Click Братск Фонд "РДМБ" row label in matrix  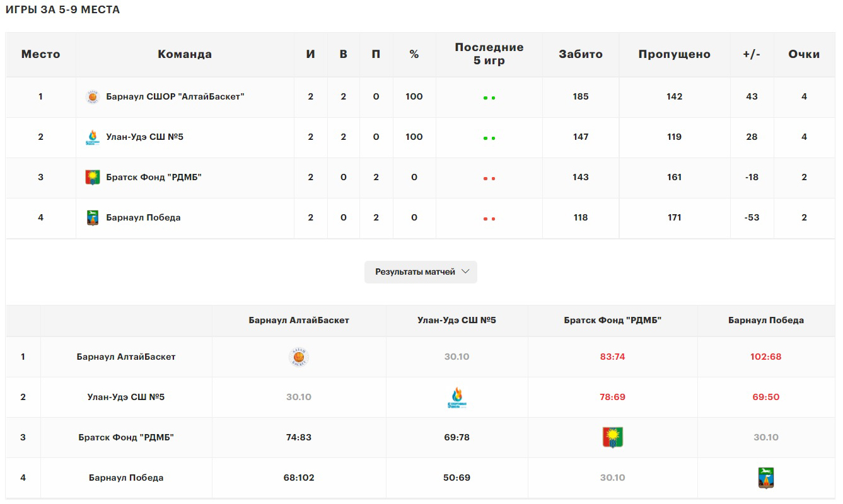coord(126,437)
